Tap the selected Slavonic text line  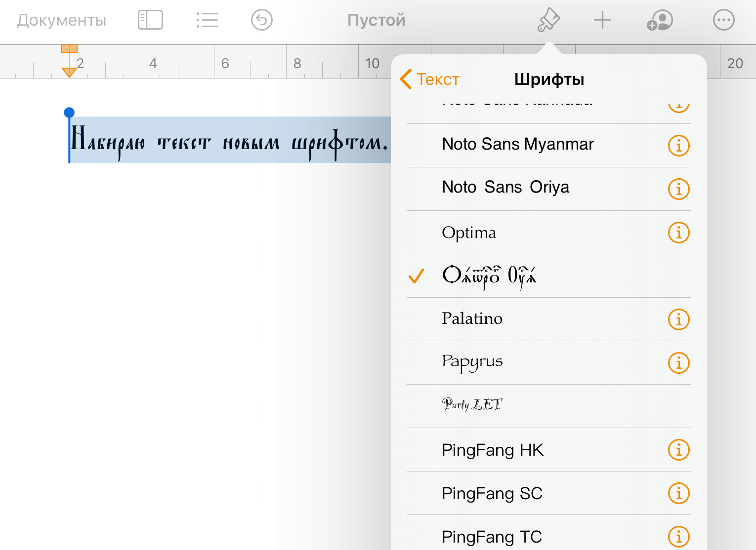coord(229,143)
